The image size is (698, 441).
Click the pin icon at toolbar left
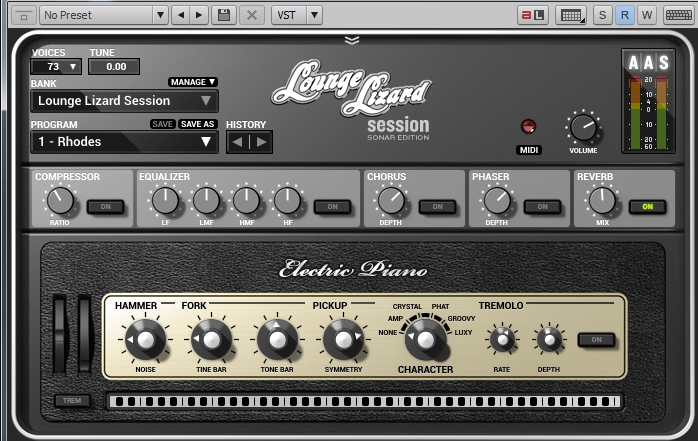pyautogui.click(x=24, y=16)
